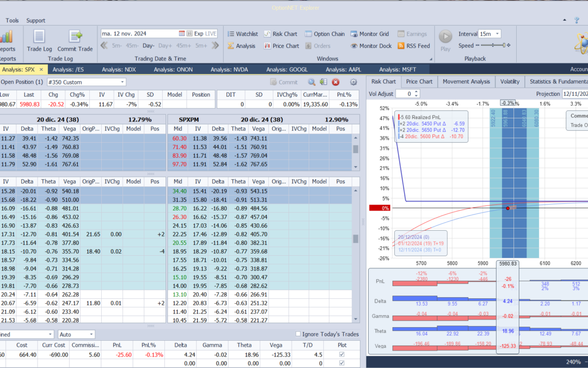Viewport: 588px width, 368px height.
Task: Open the Watchlist window
Action: point(243,34)
